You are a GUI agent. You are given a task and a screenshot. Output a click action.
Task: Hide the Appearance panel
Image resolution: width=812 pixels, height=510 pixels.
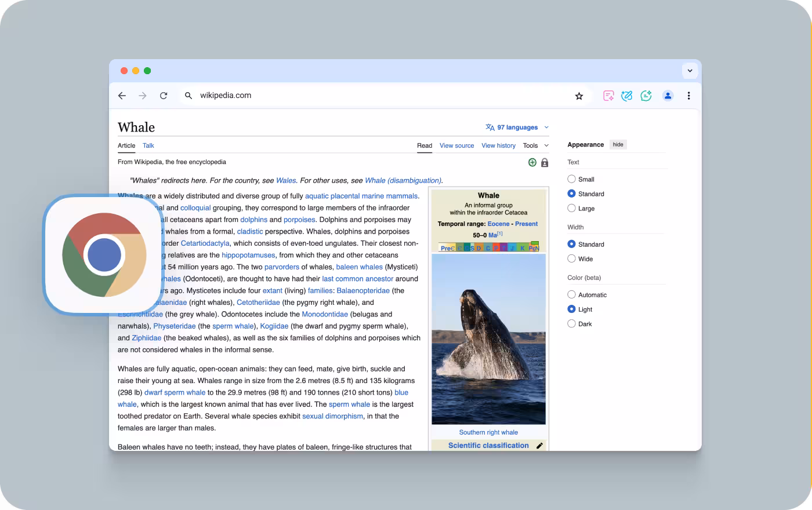(x=618, y=144)
